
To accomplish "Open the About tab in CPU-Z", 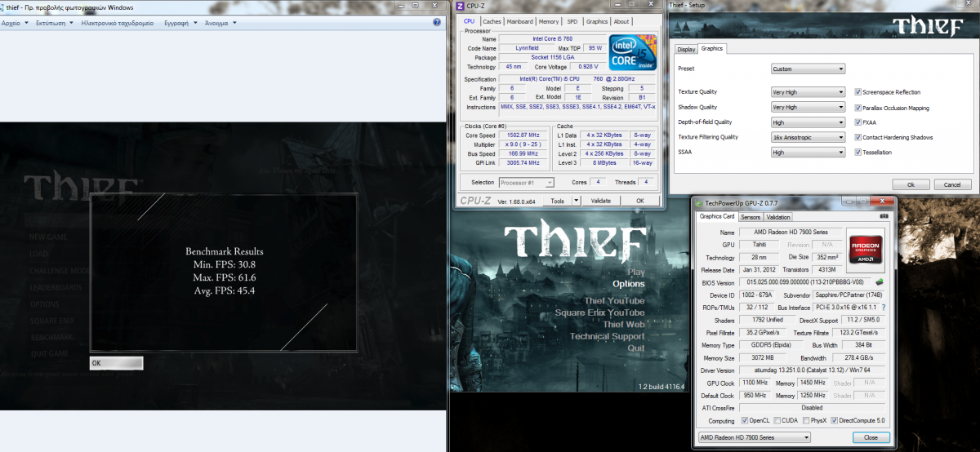I will click(621, 22).
